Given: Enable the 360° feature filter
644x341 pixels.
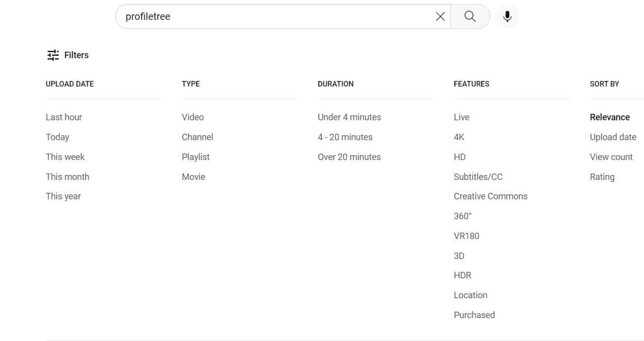Looking at the screenshot, I should tap(463, 216).
